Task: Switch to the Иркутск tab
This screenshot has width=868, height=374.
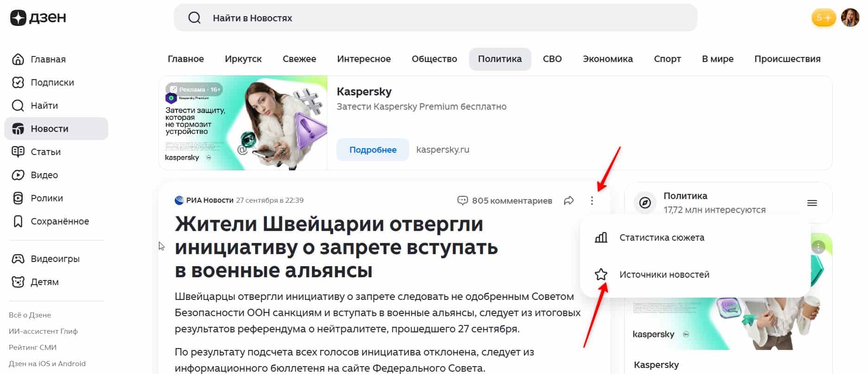Action: tap(243, 59)
